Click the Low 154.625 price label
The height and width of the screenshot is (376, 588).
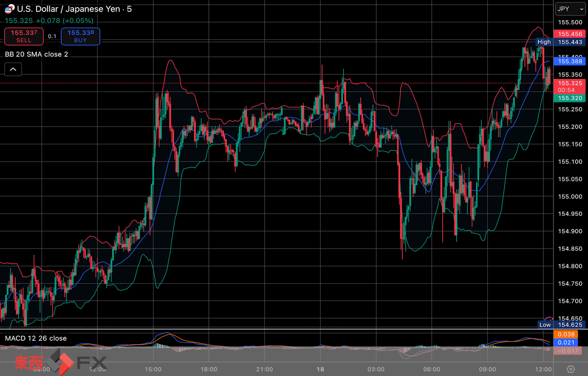coord(562,325)
